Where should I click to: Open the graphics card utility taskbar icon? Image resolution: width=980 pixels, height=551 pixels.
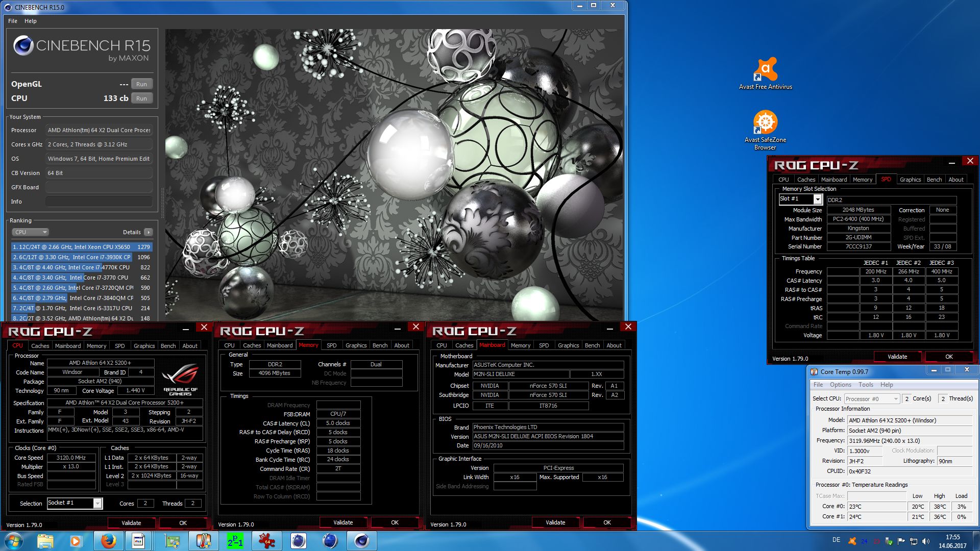[x=171, y=541]
